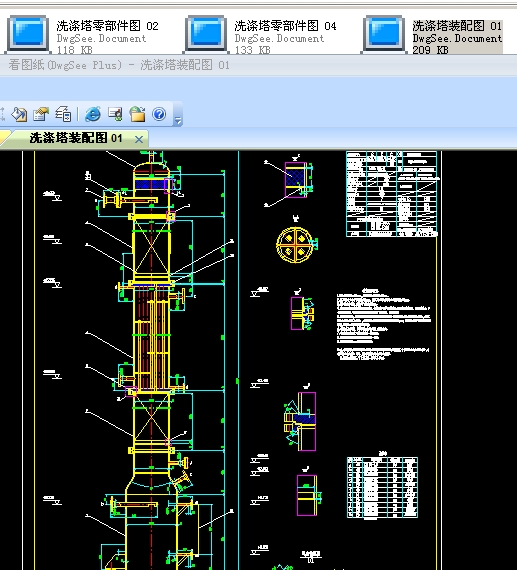Click the batch convert layers icon
The height and width of the screenshot is (570, 517).
click(x=63, y=114)
